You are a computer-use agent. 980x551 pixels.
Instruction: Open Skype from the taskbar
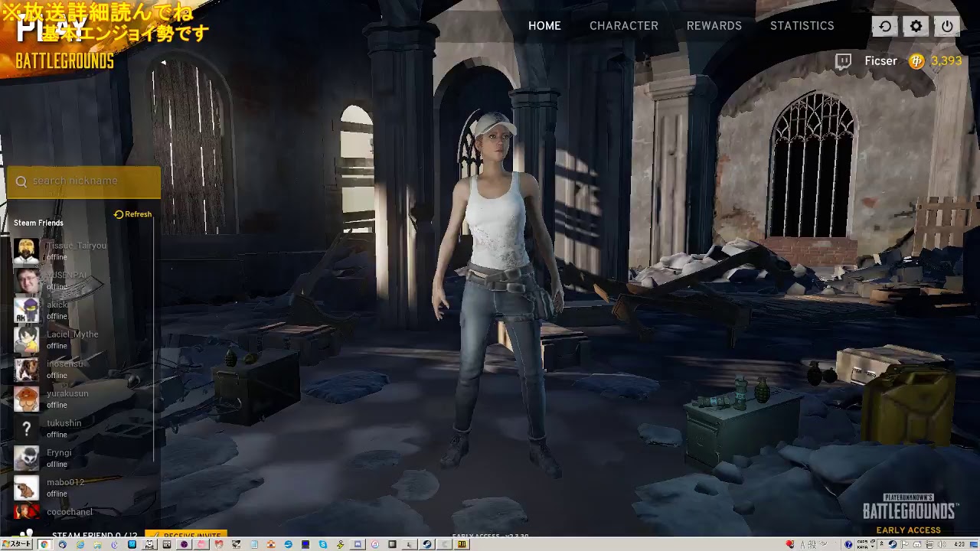click(323, 544)
